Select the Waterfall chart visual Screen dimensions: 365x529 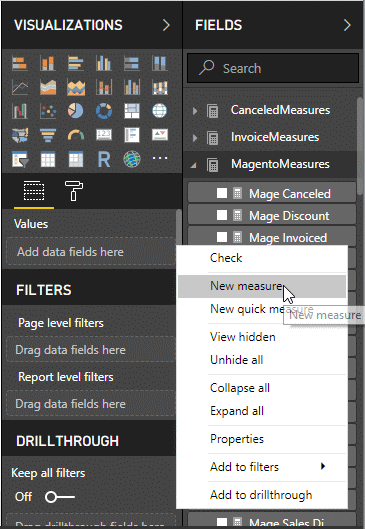pos(20,111)
